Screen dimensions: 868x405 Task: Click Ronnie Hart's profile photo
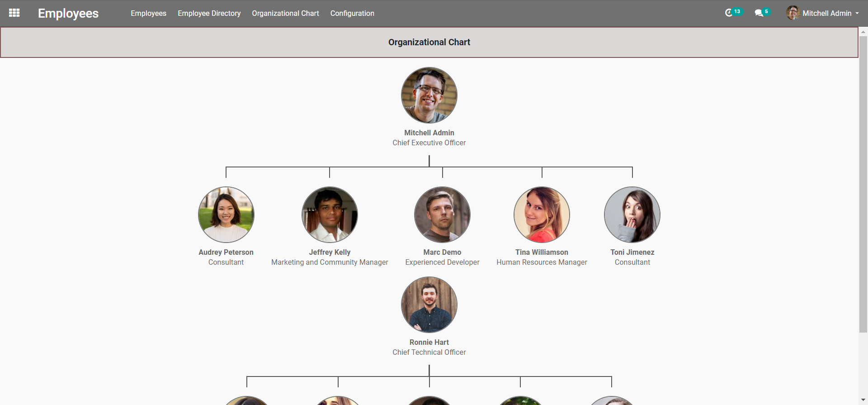429,305
